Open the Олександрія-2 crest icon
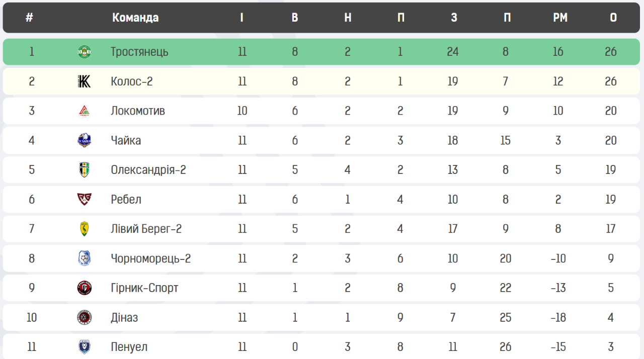This screenshot has width=644, height=359. [84, 170]
